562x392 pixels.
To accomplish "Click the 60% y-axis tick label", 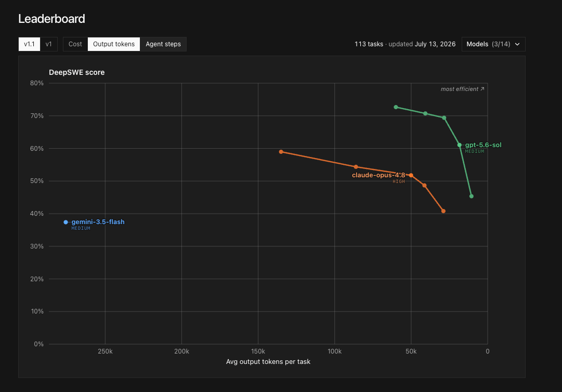I will 37,148.
